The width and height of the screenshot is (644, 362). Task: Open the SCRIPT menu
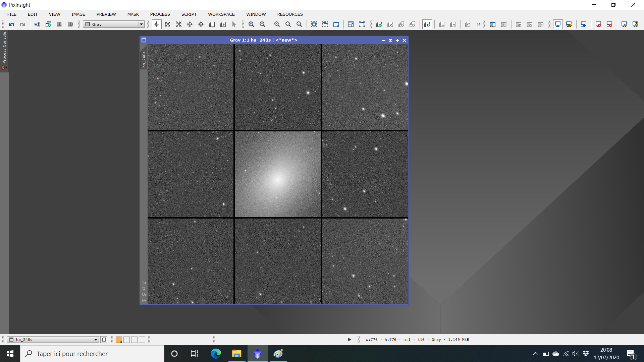189,14
